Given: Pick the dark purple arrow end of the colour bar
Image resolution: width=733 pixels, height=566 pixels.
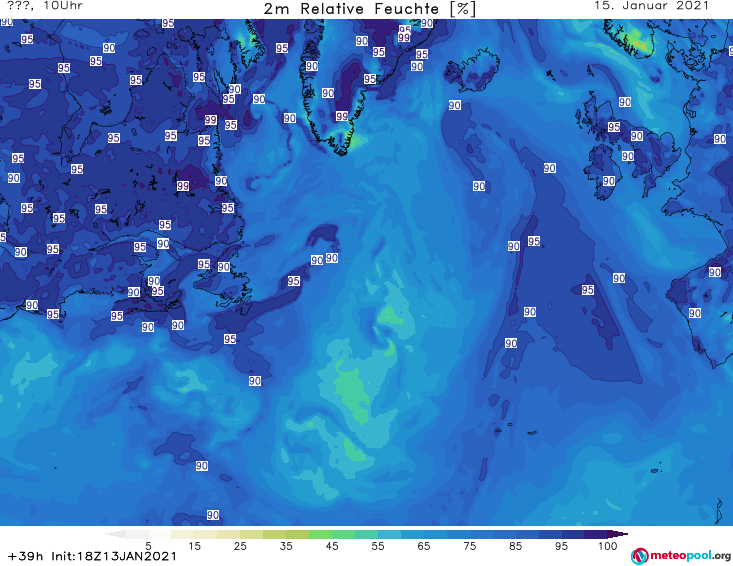Looking at the screenshot, I should coord(618,534).
